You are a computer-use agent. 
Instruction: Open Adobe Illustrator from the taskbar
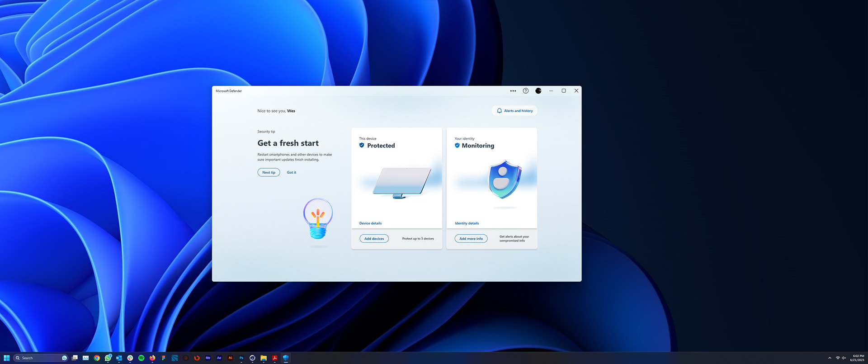coord(230,358)
